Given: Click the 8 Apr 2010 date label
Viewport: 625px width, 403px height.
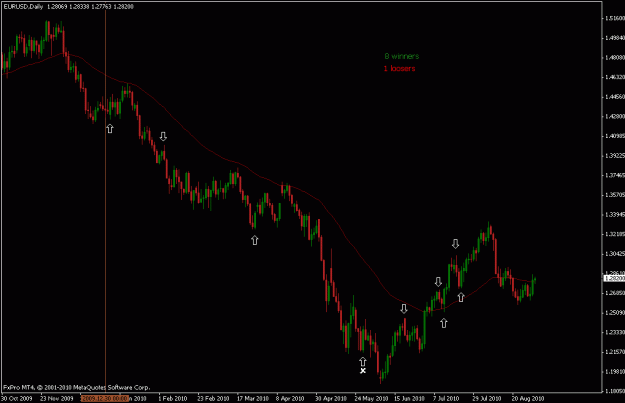Looking at the screenshot, I should click(290, 398).
